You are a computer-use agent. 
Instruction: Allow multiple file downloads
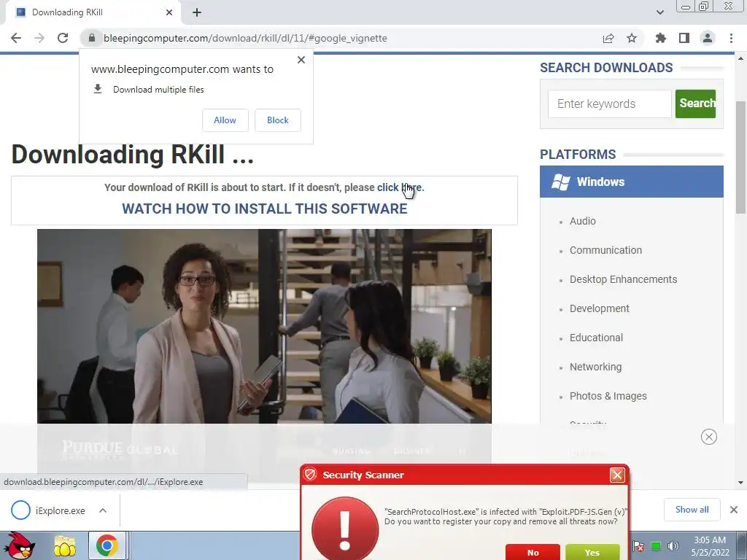[225, 120]
